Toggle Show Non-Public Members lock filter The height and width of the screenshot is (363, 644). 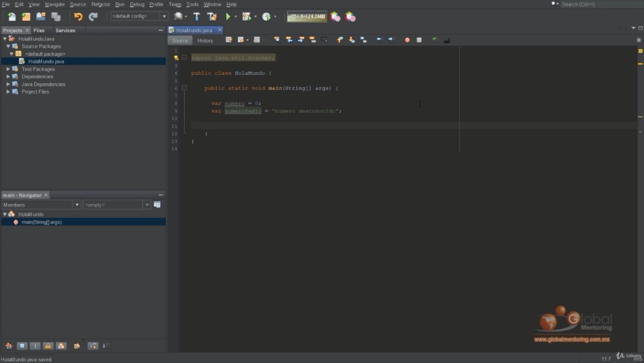(x=48, y=346)
